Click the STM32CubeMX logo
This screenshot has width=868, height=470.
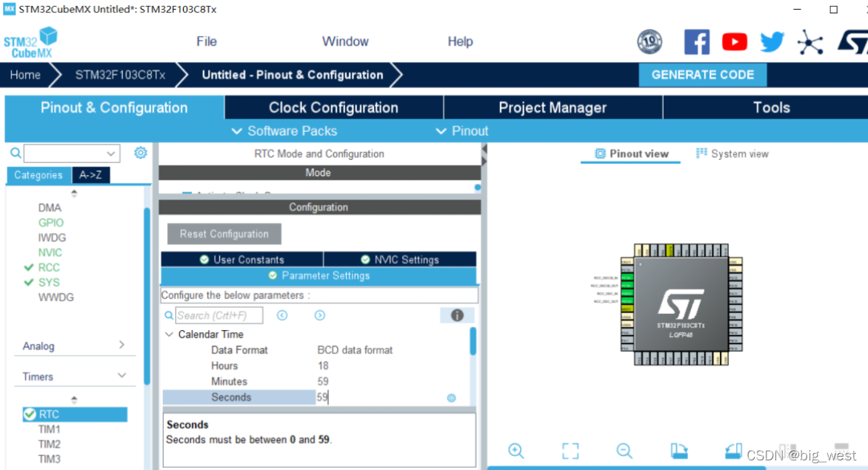click(30, 43)
